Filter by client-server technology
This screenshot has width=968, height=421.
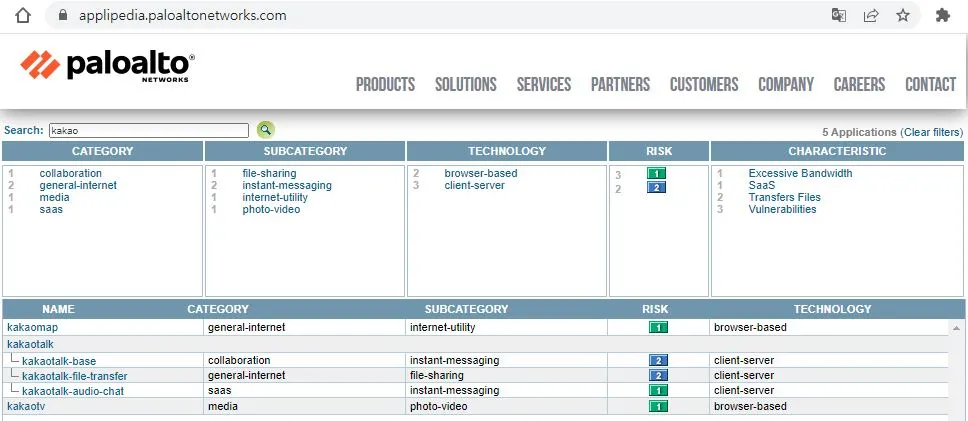pos(474,185)
